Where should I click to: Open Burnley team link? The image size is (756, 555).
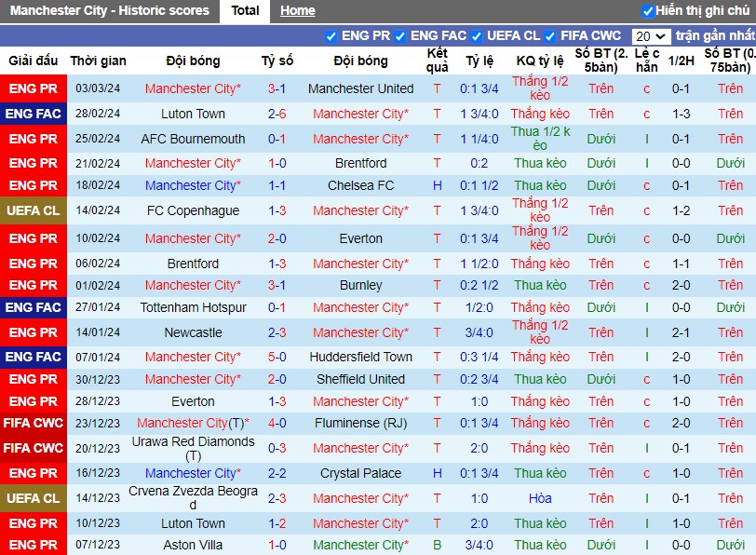point(360,286)
